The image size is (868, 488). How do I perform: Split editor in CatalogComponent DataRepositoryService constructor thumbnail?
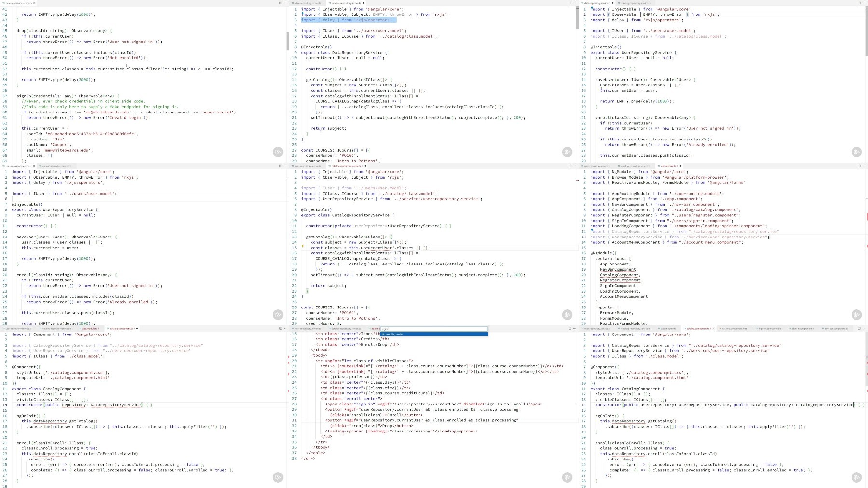(280, 328)
